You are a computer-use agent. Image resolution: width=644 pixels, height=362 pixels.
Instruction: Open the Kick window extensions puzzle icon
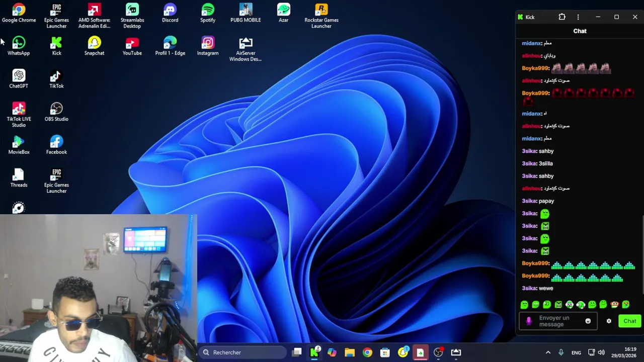point(562,17)
